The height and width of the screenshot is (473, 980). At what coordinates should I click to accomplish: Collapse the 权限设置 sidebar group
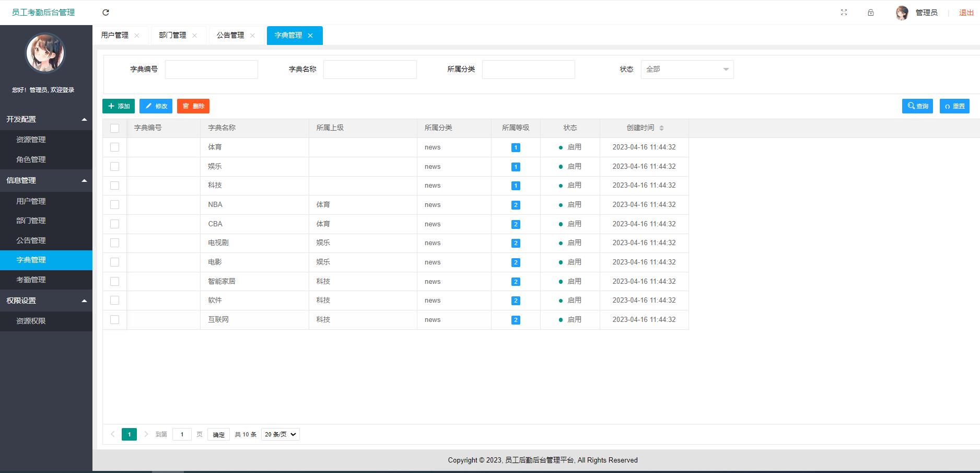click(x=46, y=301)
